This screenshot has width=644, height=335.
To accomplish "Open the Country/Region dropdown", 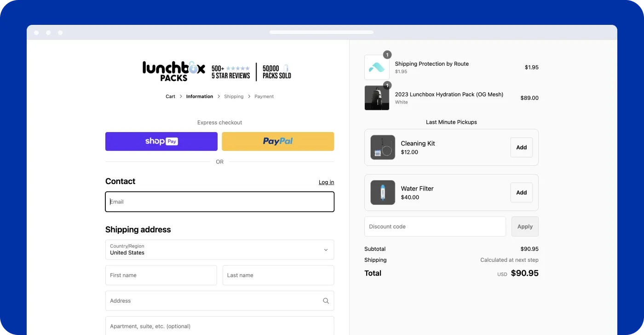I will [x=219, y=249].
